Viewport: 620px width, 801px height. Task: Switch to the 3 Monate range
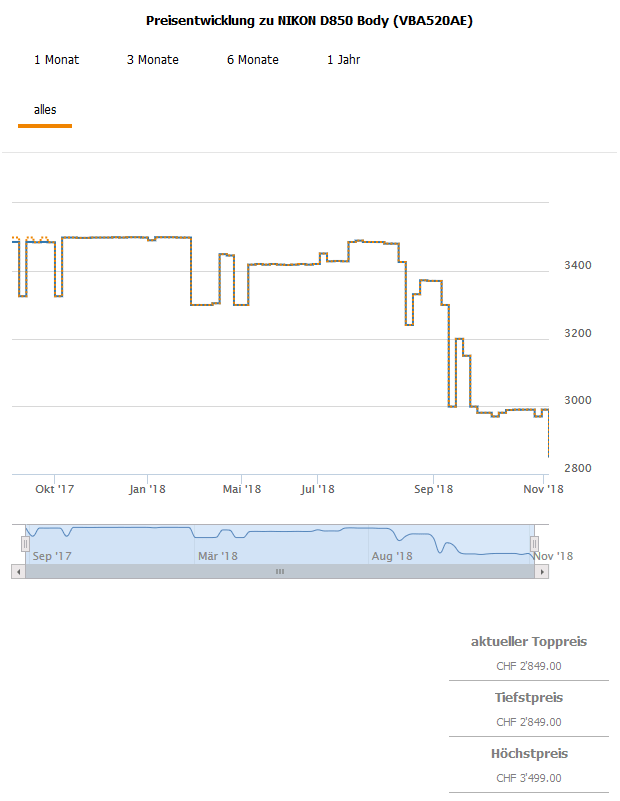[153, 60]
